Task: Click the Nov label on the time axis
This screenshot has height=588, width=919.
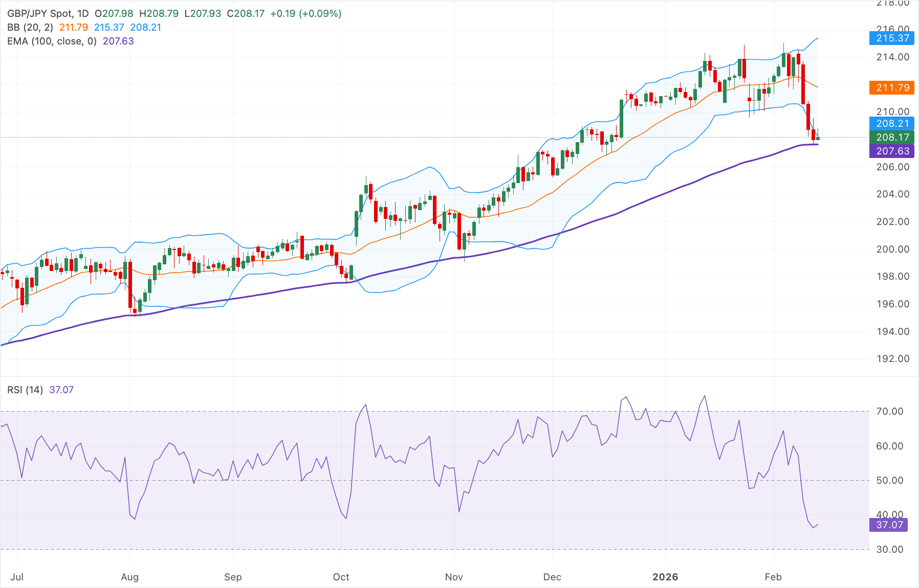Action: click(x=453, y=577)
